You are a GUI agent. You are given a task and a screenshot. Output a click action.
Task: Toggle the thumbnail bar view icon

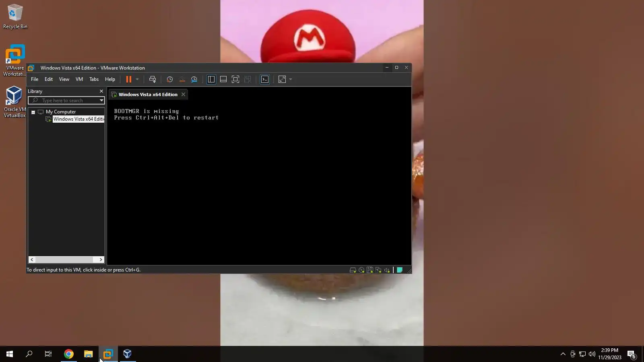coord(223,79)
